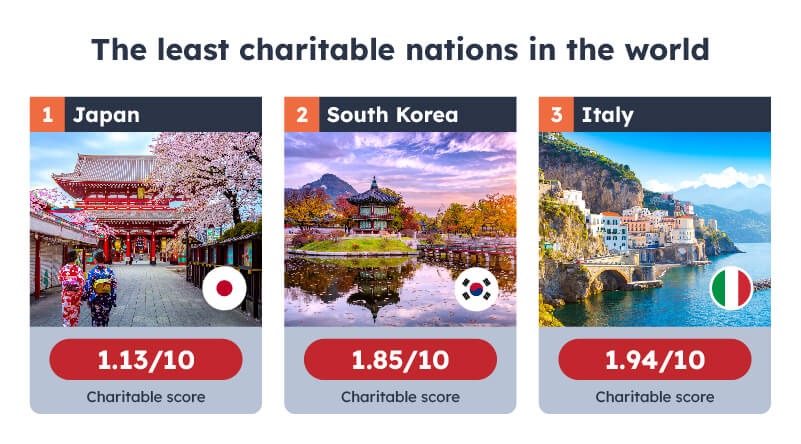Image resolution: width=801 pixels, height=444 pixels.
Task: Click the infographic title text
Action: click(x=400, y=50)
